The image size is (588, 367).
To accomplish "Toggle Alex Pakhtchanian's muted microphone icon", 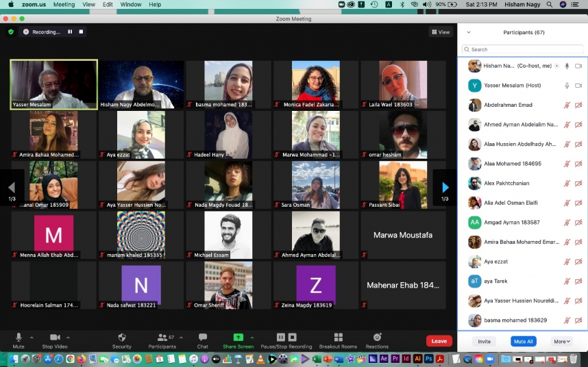I will click(567, 183).
